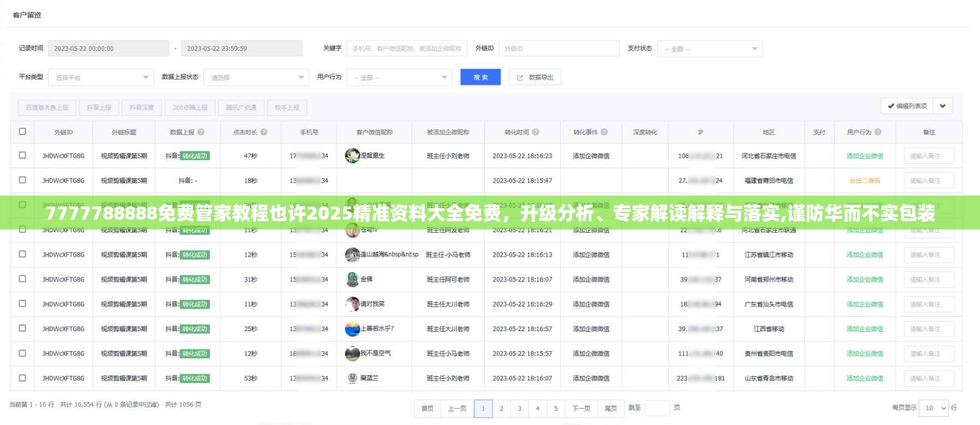Click 长按二维码 in user behavior column
980x425 pixels.
pyautogui.click(x=865, y=181)
